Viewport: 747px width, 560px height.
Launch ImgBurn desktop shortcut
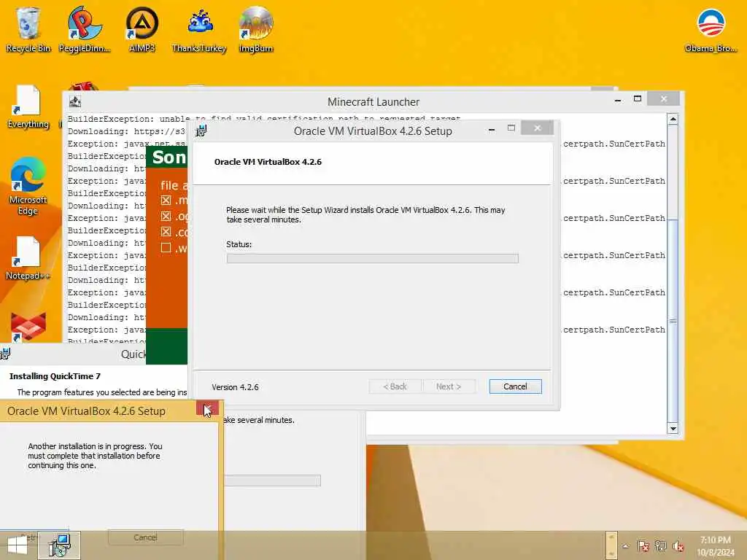pyautogui.click(x=256, y=29)
